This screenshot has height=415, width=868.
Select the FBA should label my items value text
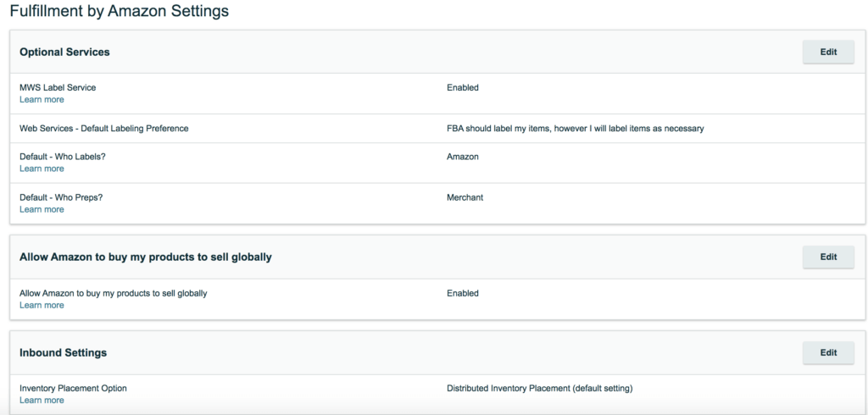point(576,129)
